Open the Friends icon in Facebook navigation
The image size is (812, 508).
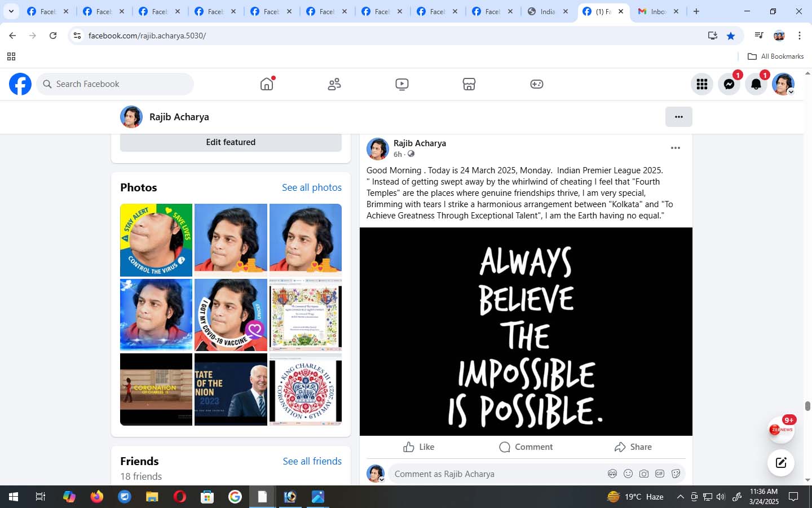[334, 84]
